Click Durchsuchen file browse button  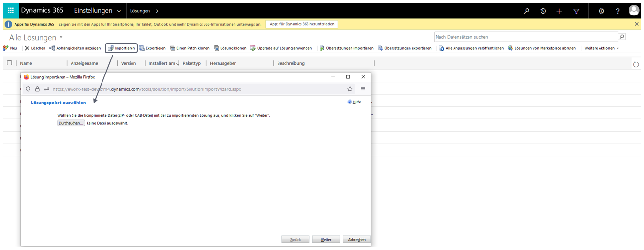pos(71,123)
